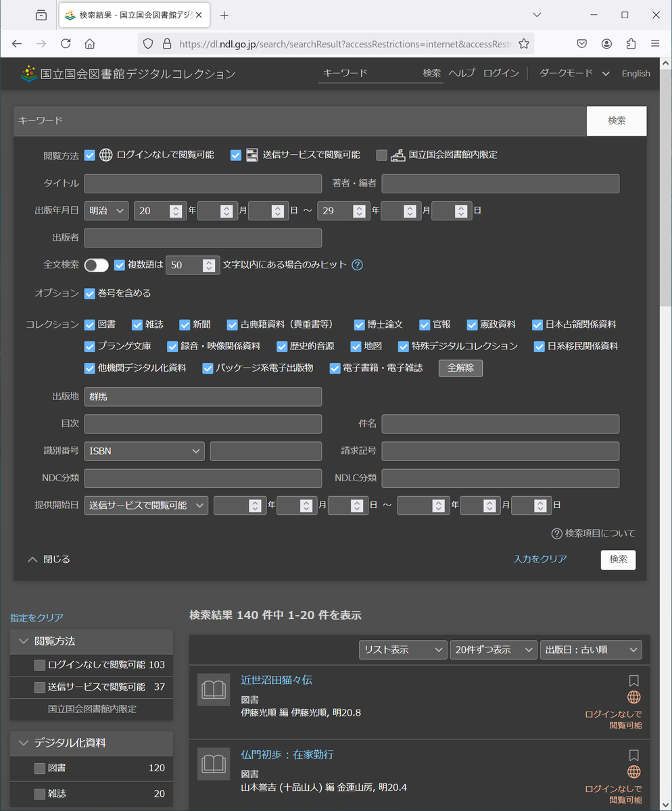The height and width of the screenshot is (811, 672).
Task: Bookmark this page with star icon
Action: [x=523, y=44]
